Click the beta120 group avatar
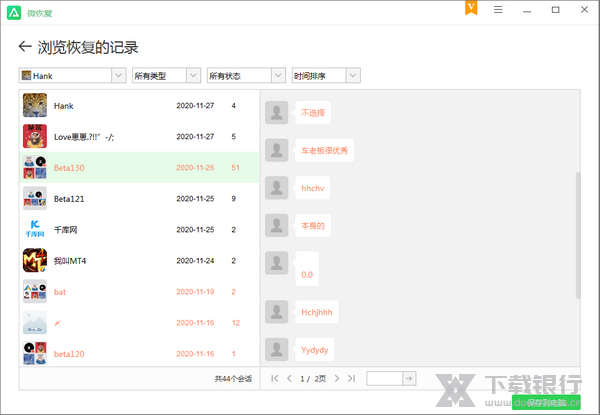Image resolution: width=600 pixels, height=415 pixels. 35,353
